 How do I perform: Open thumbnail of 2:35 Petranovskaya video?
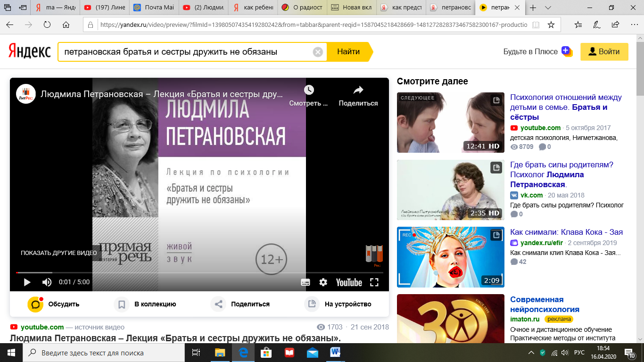450,190
